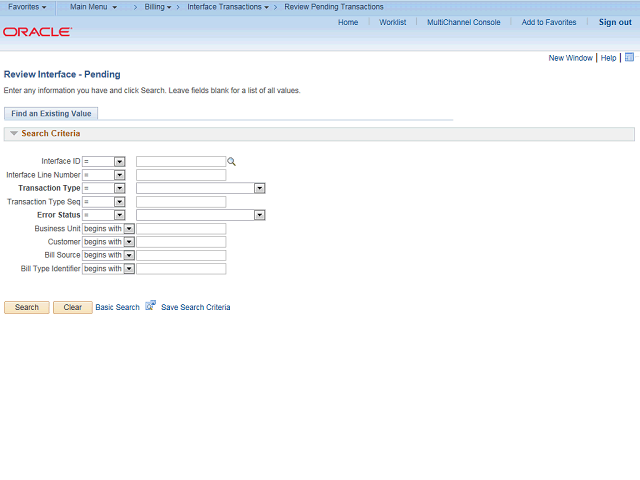Viewport: 640px width, 480px height.
Task: Click the Clear button
Action: tap(73, 307)
